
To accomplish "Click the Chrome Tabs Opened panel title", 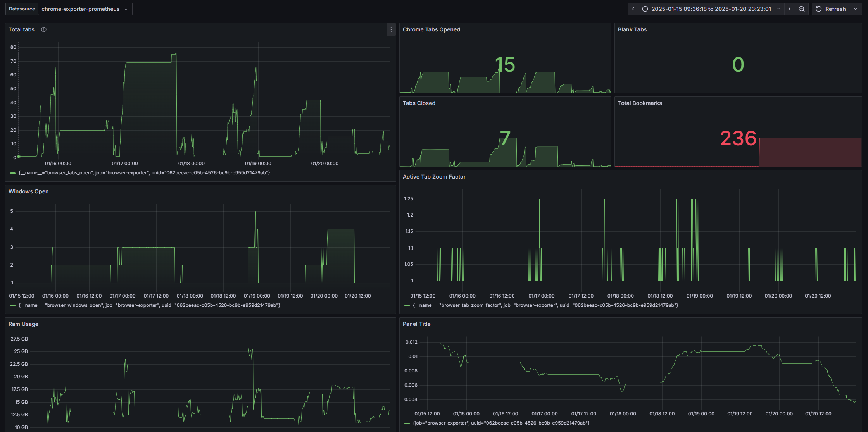I will [x=431, y=29].
